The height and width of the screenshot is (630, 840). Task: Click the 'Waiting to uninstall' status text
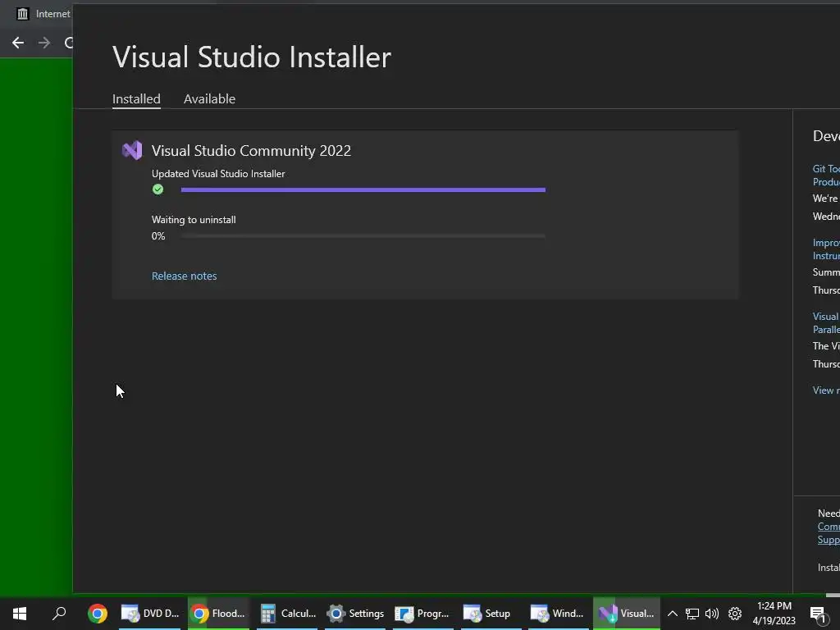(194, 220)
